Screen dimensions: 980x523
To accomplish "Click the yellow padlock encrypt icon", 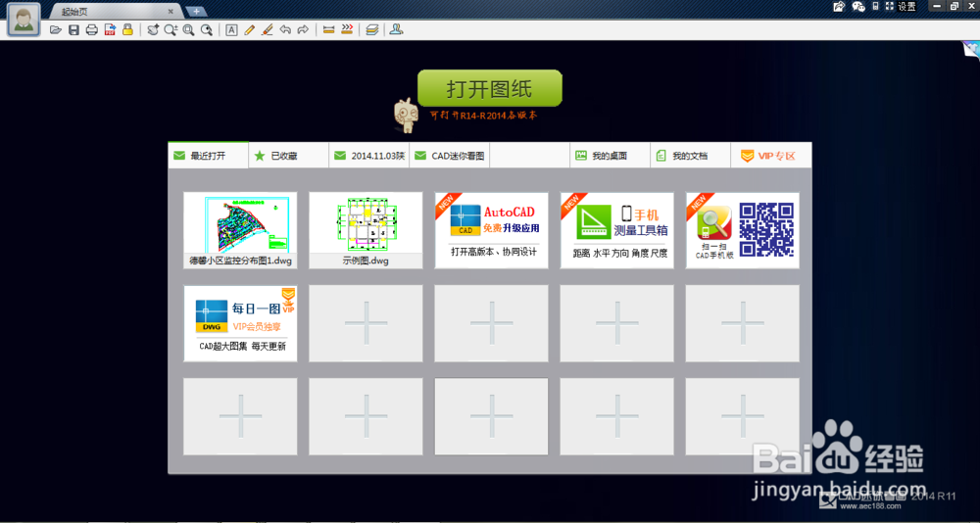I will (127, 29).
